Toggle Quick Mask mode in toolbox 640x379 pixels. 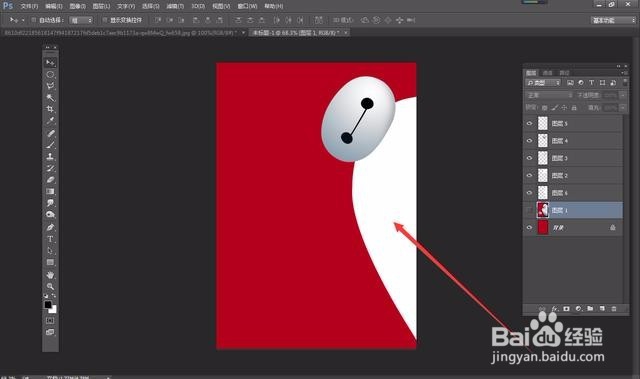tap(50, 321)
